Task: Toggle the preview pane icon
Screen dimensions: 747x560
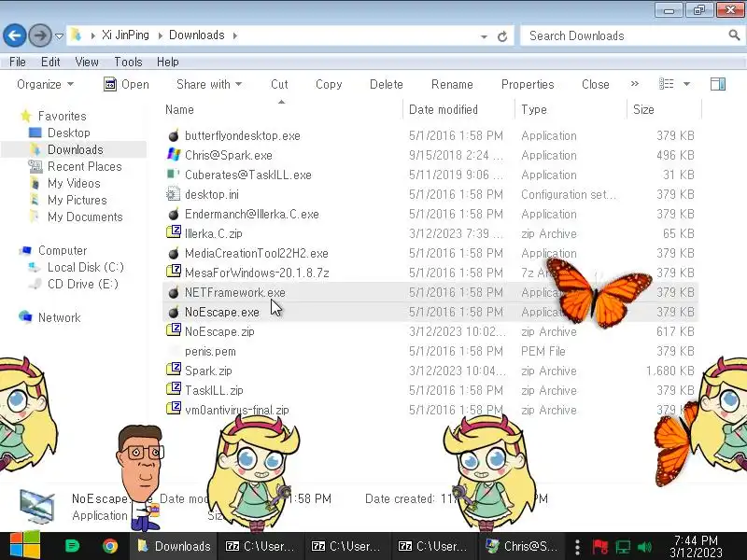Action: click(x=717, y=84)
